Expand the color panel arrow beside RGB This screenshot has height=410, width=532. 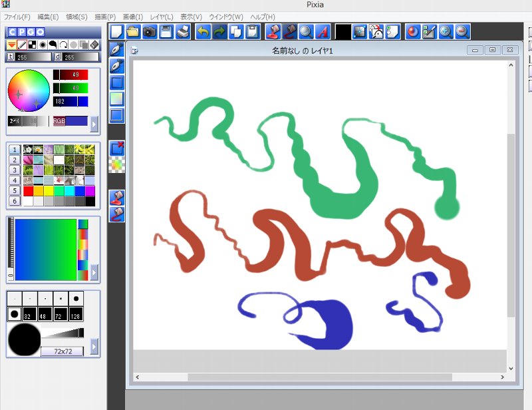point(94,124)
